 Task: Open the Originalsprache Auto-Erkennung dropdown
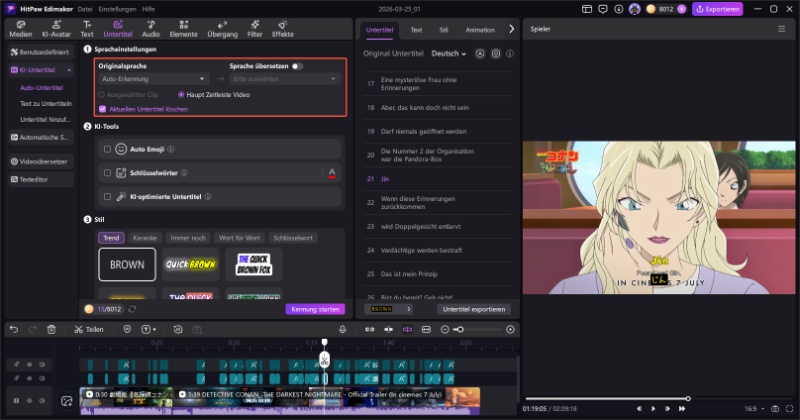[153, 79]
